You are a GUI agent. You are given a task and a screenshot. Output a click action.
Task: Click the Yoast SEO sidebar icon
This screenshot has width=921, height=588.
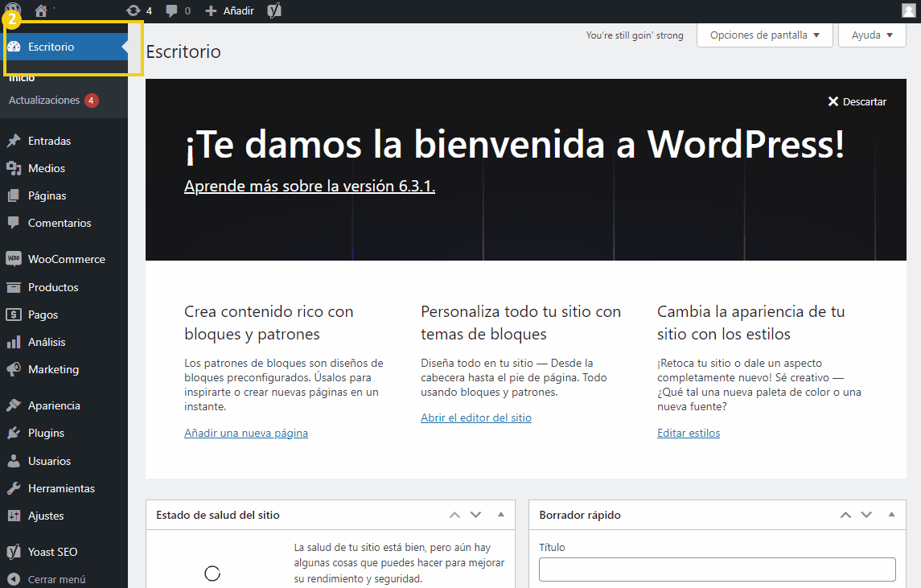tap(14, 552)
